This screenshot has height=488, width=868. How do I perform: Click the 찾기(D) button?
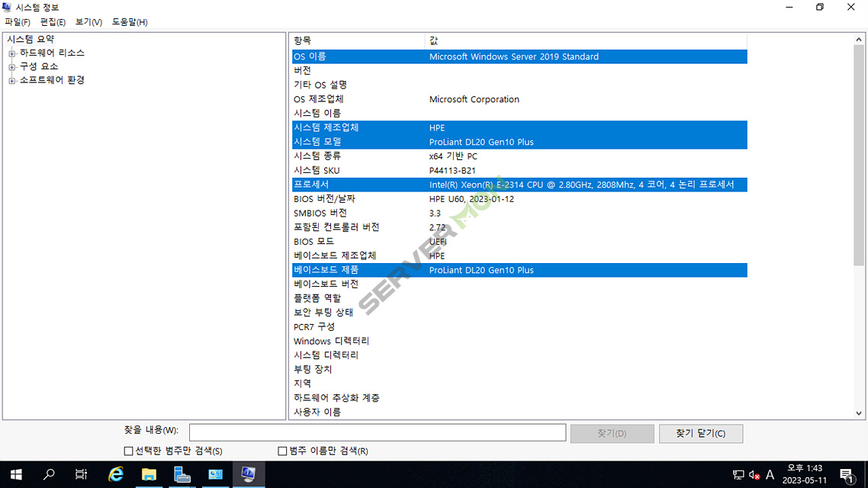pos(612,433)
